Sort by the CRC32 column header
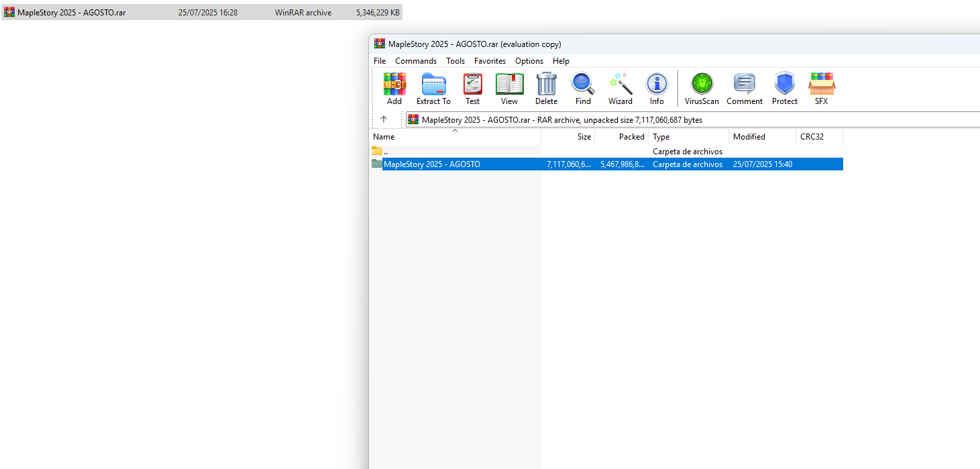This screenshot has width=980, height=469. click(x=820, y=137)
